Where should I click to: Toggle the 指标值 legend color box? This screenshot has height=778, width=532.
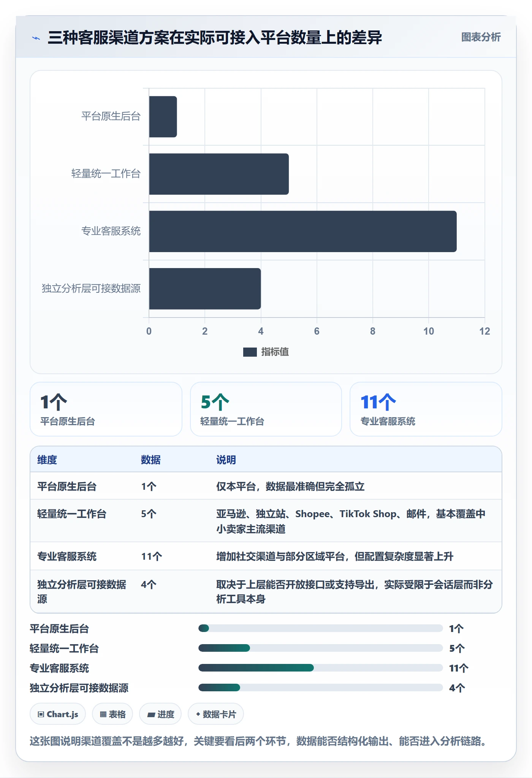[250, 352]
